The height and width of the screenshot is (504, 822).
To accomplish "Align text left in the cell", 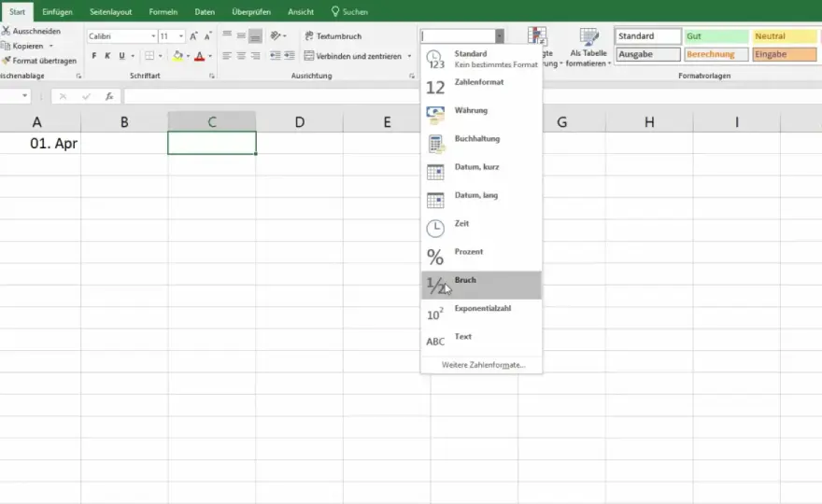I will tap(227, 56).
